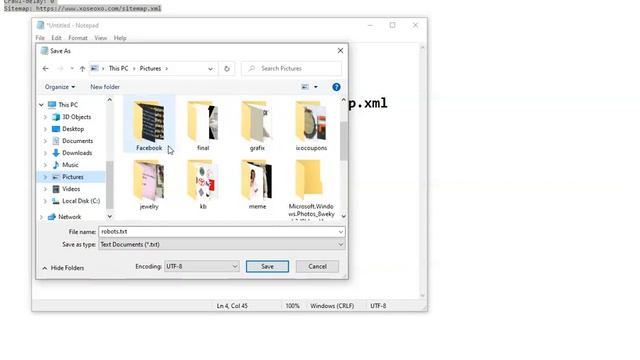
Task: Select Network in navigation pane
Action: click(x=69, y=217)
